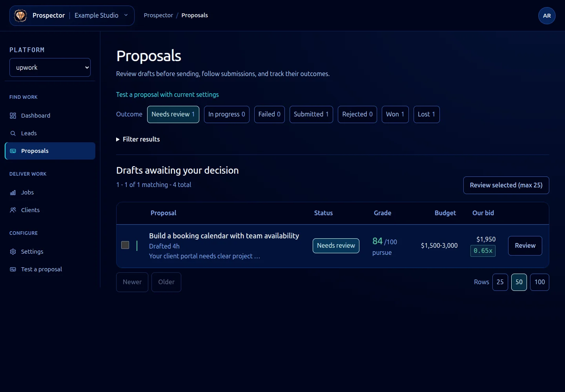Click the Test a proposal sidebar icon

[13, 269]
